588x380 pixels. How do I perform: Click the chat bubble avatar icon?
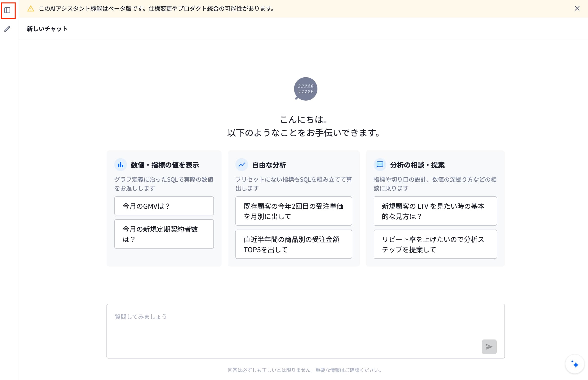pos(305,89)
